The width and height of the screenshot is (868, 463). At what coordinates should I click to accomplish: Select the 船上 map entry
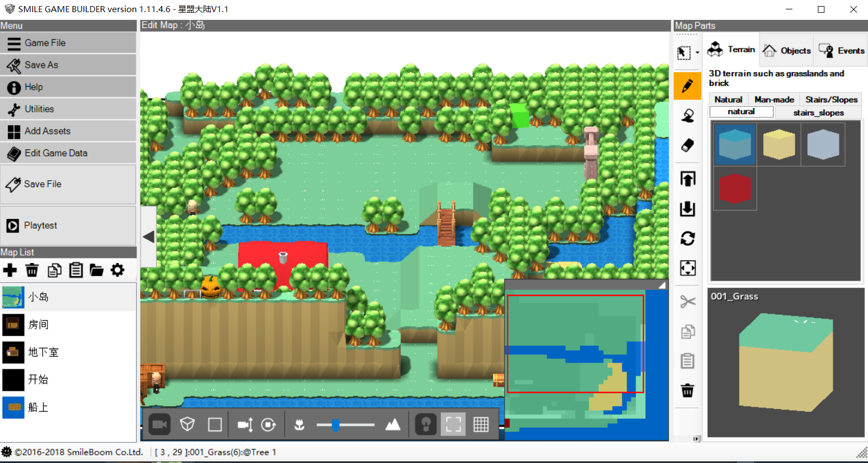[68, 407]
